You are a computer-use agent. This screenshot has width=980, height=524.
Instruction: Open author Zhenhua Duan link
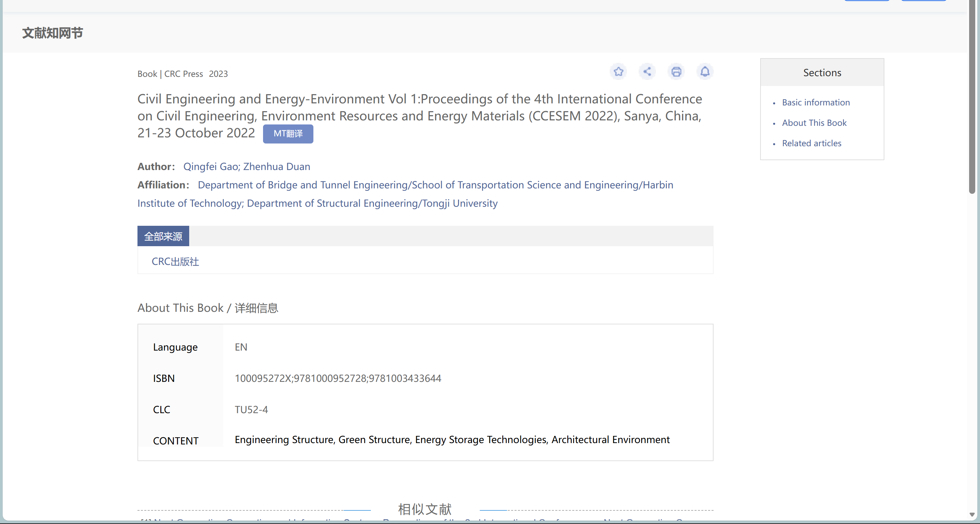point(277,167)
